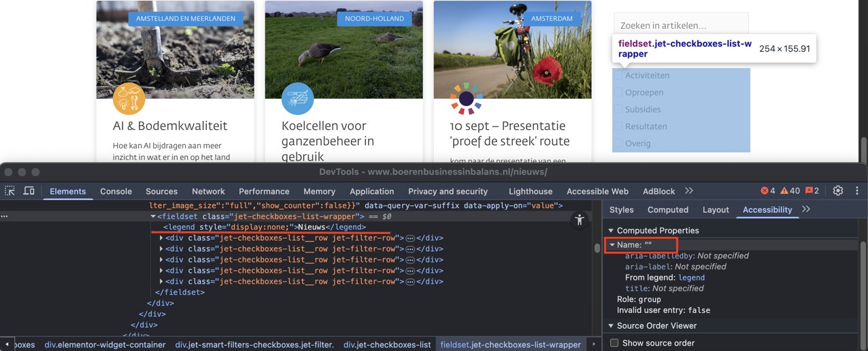Open the AI & Bodemkwaliteit article title
The height and width of the screenshot is (351, 868).
pos(170,126)
